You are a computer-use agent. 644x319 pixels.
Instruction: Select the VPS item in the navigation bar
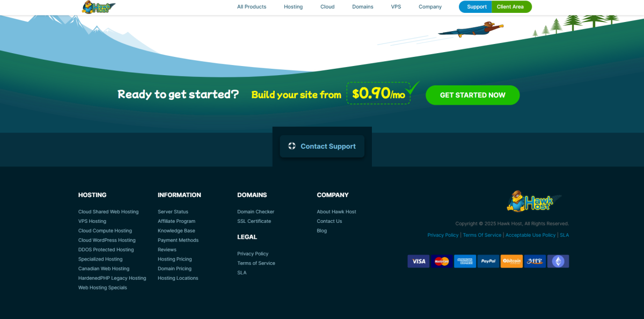click(396, 7)
